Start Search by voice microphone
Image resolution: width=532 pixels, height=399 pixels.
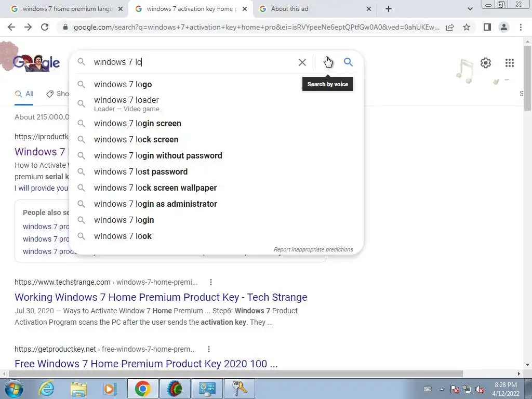pos(328,62)
